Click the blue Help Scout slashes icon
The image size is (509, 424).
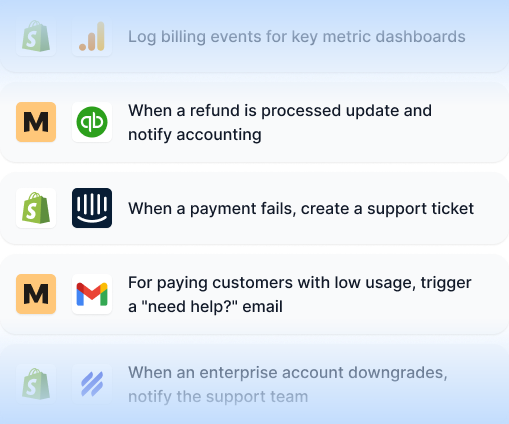(x=92, y=384)
